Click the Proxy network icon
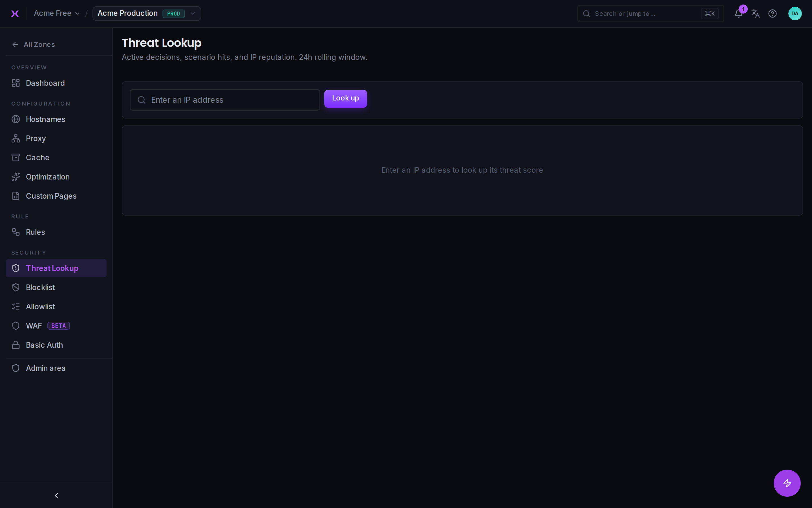 tap(16, 138)
